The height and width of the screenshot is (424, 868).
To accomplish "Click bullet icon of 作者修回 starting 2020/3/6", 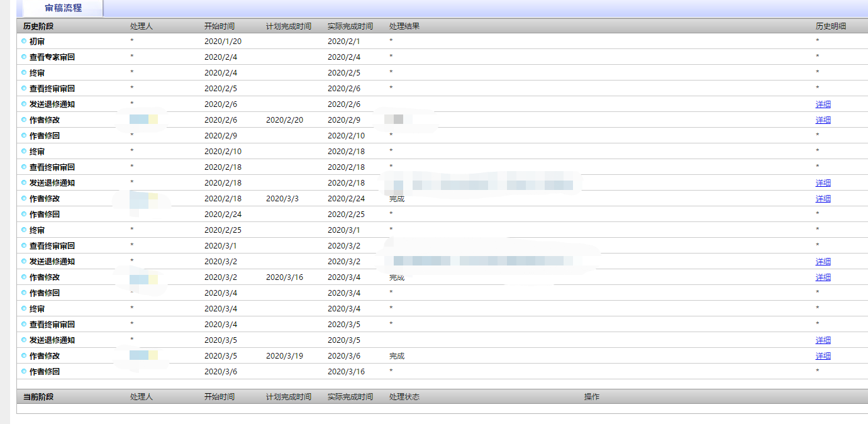I will point(24,372).
